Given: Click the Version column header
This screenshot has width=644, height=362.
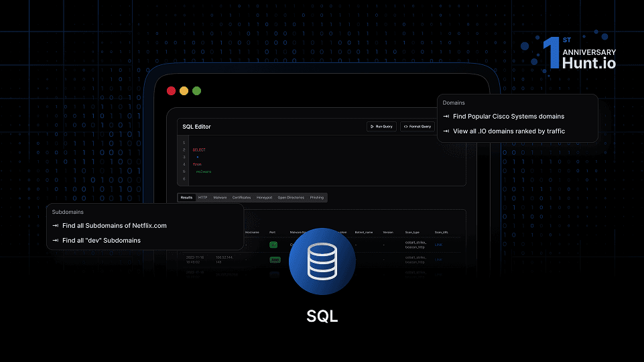Looking at the screenshot, I should [x=388, y=232].
